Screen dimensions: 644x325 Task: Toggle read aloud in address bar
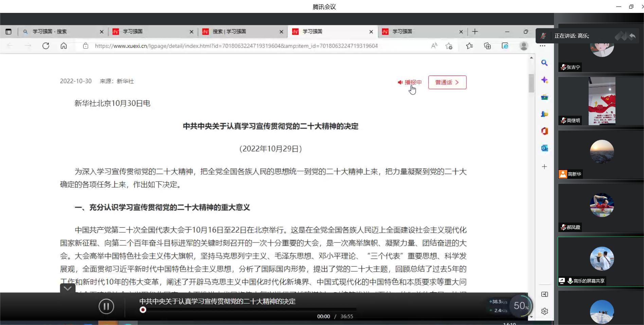434,46
